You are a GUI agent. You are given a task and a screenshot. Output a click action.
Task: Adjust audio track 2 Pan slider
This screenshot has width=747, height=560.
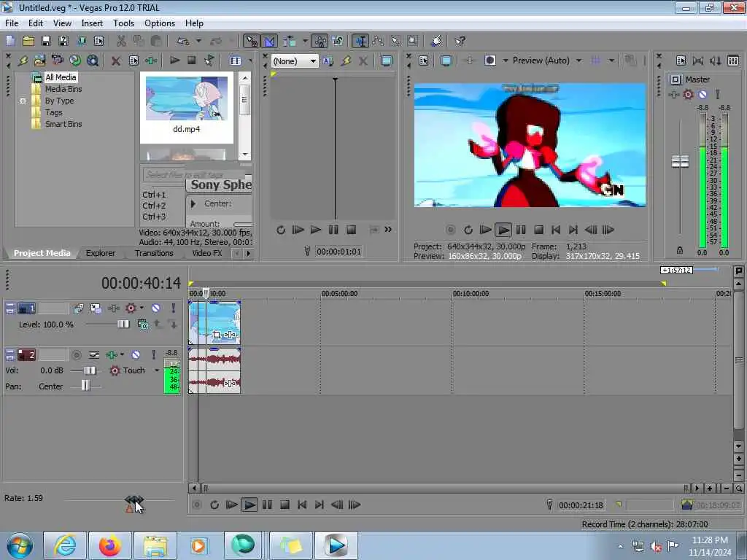click(x=85, y=385)
